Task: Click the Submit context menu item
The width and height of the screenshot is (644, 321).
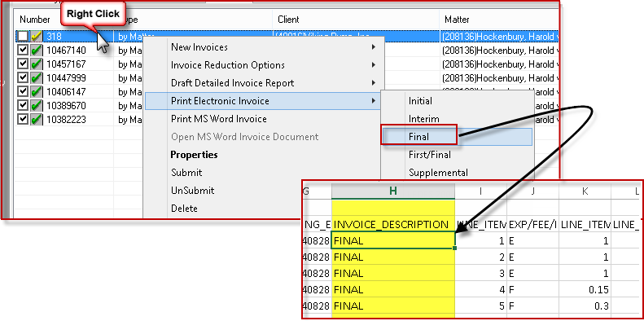Action: click(187, 173)
